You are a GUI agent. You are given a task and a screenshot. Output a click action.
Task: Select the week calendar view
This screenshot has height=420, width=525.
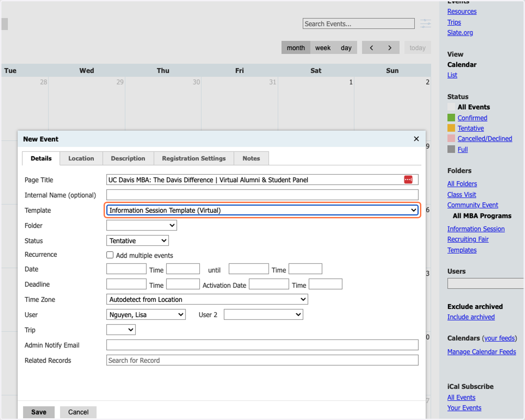[323, 48]
